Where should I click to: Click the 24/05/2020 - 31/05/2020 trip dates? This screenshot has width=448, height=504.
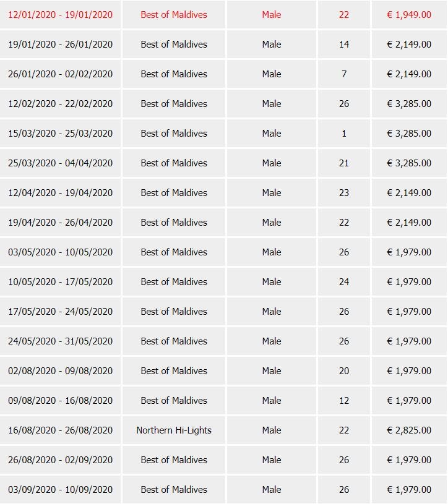click(61, 341)
